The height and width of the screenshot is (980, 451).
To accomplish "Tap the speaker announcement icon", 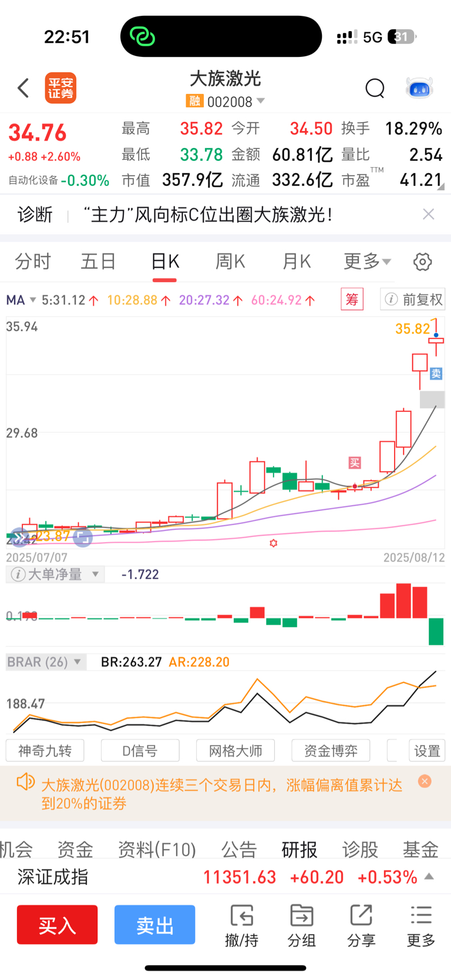I will tap(25, 782).
